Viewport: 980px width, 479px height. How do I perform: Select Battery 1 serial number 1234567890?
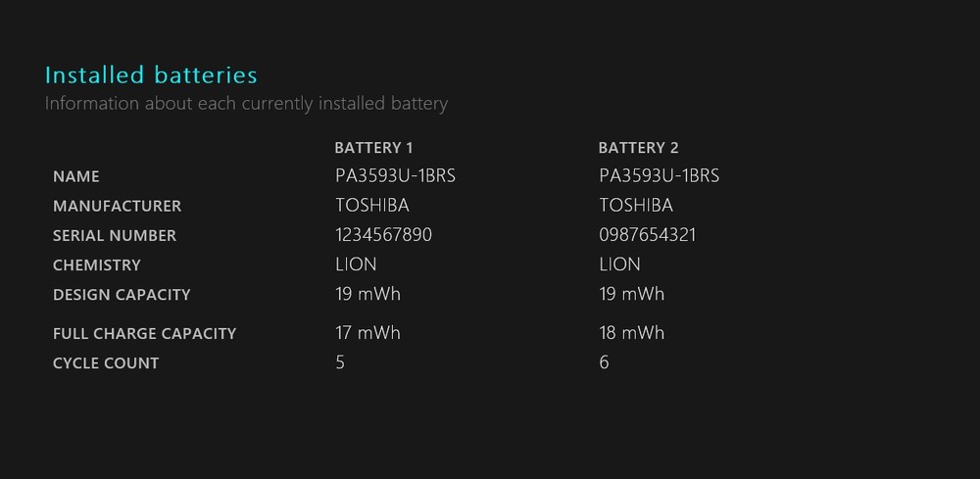click(384, 235)
